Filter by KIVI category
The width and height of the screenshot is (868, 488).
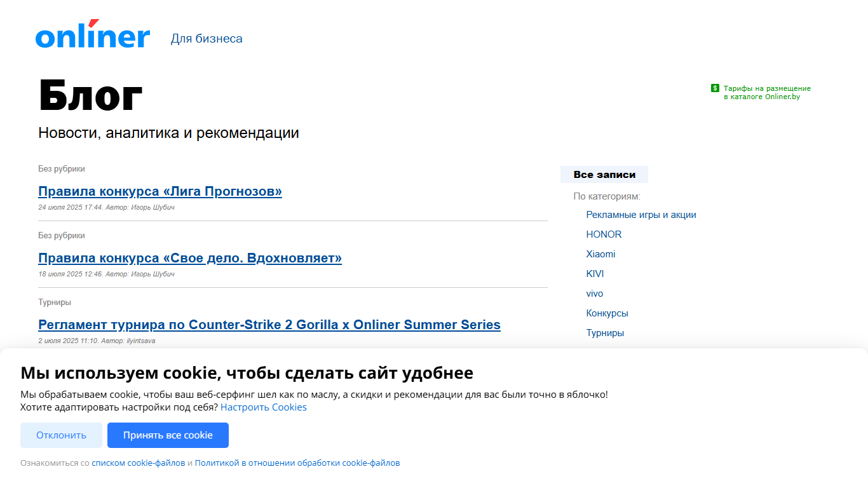pyautogui.click(x=595, y=274)
